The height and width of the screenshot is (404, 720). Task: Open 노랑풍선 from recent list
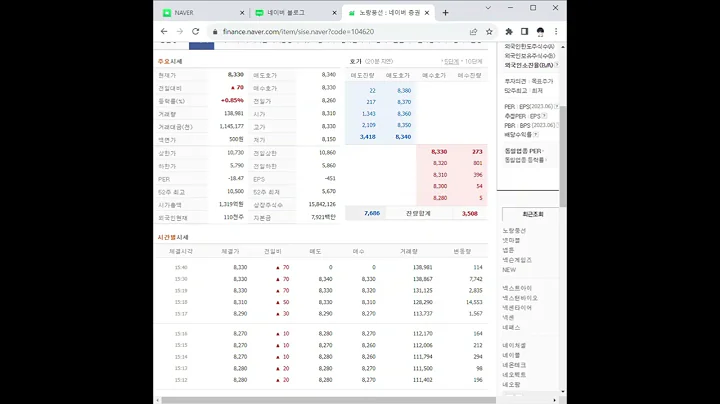click(x=514, y=230)
